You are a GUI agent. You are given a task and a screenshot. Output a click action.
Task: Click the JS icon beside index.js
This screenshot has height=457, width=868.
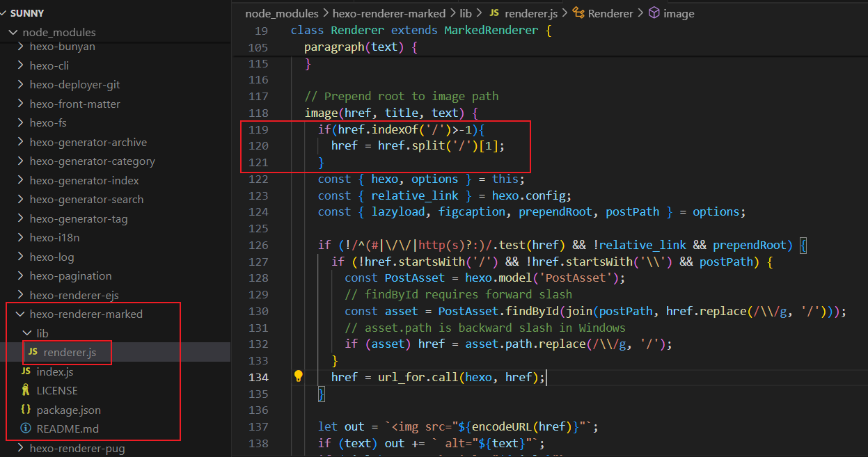pos(26,371)
